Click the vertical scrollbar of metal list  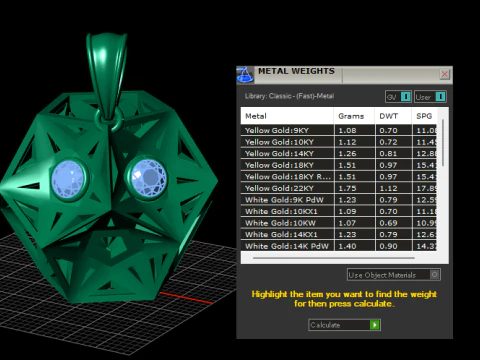pos(443,142)
